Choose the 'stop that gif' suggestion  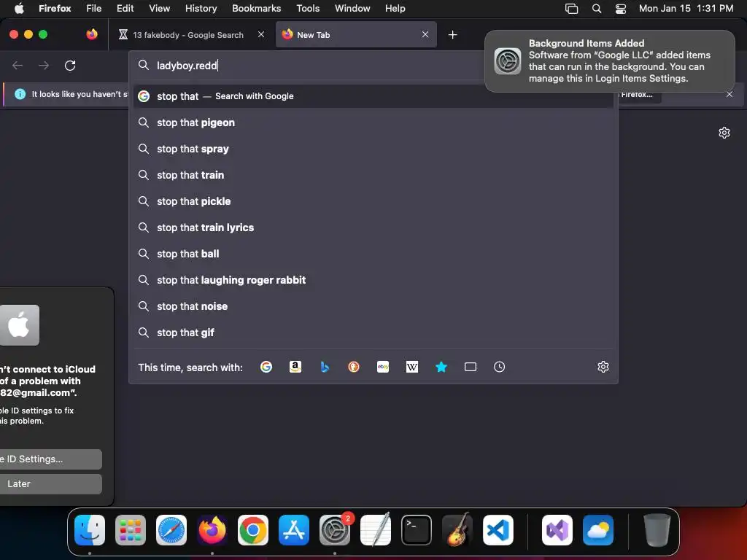coord(373,332)
